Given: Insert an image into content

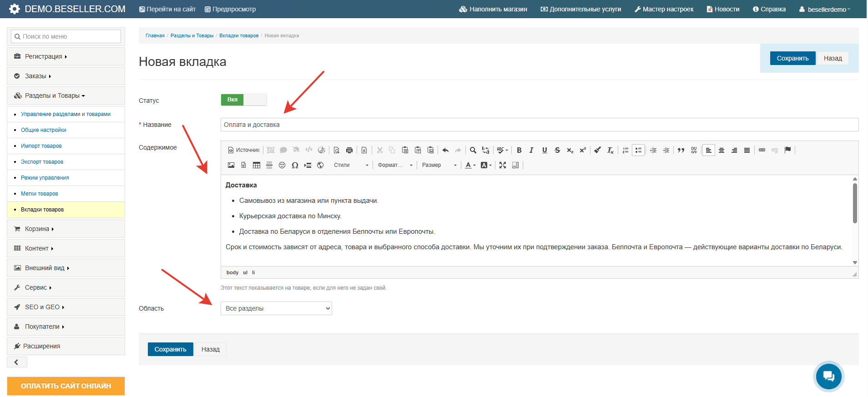Looking at the screenshot, I should [x=231, y=165].
